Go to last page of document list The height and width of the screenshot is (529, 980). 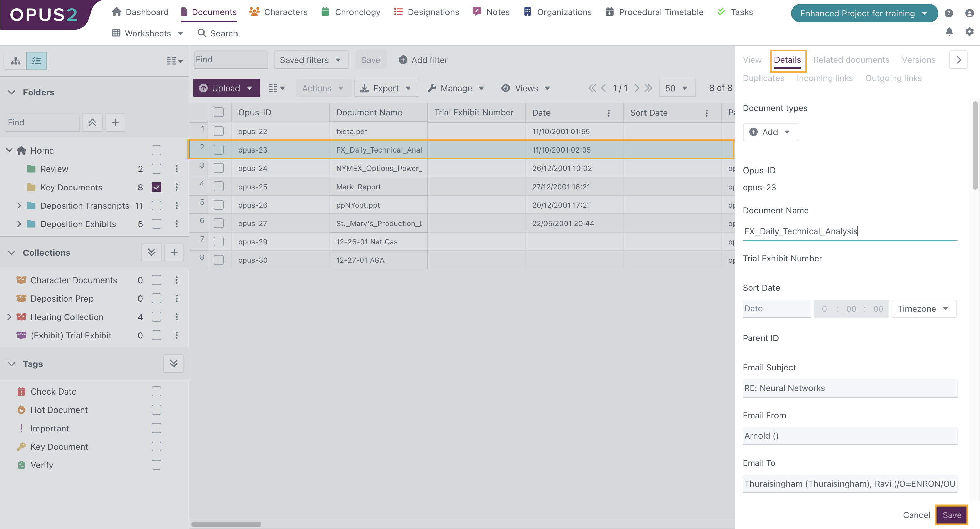(x=648, y=88)
